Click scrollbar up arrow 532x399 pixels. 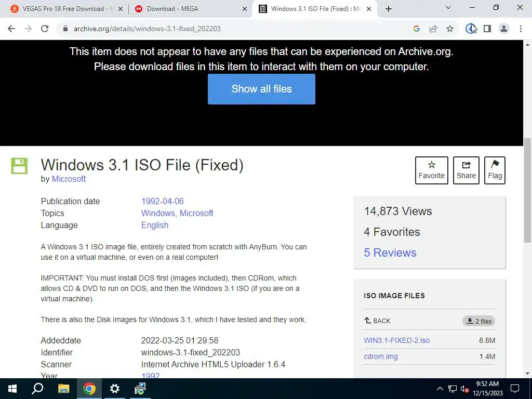click(x=528, y=45)
